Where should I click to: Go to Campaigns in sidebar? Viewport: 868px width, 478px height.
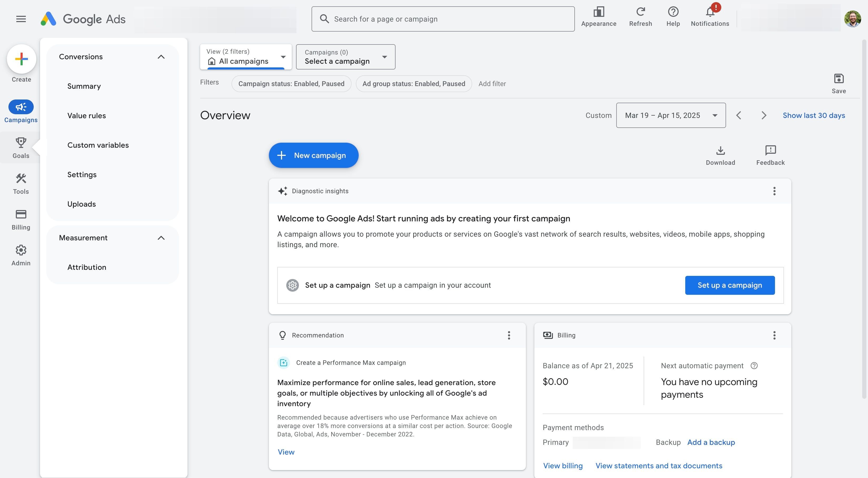21,111
